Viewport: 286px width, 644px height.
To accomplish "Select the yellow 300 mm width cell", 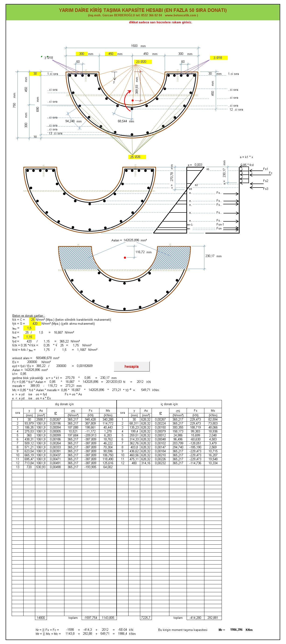I will 81,54.
